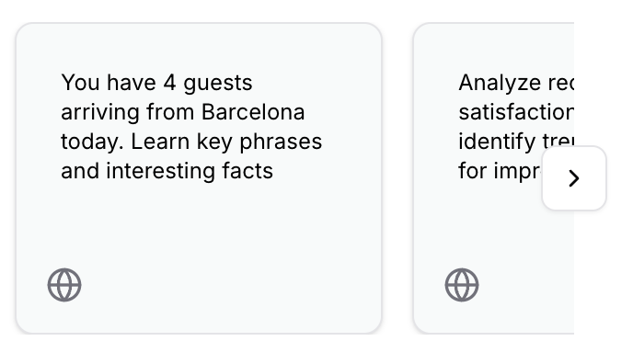The height and width of the screenshot is (364, 633).
Task: Click empty area beside first card's globe icon
Action: tap(226, 285)
